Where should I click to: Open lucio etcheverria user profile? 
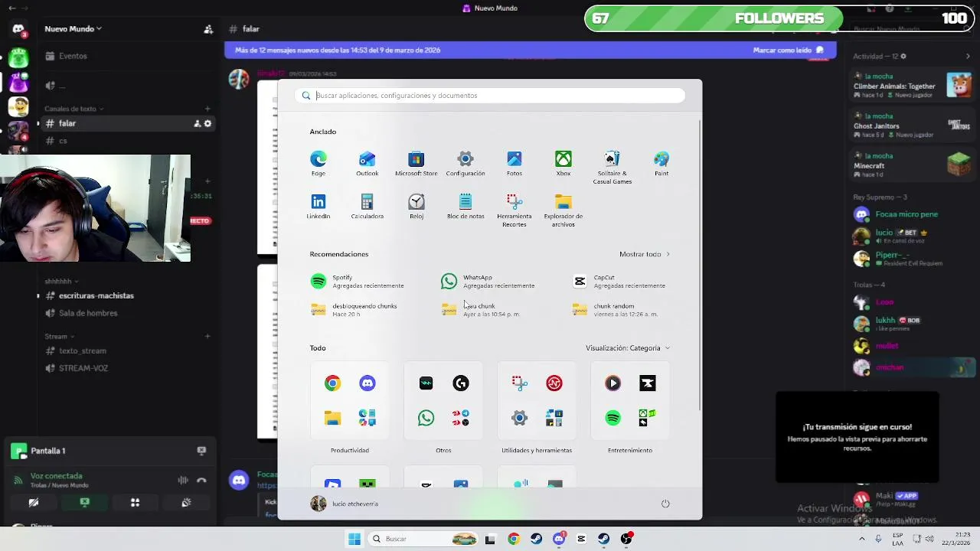345,504
